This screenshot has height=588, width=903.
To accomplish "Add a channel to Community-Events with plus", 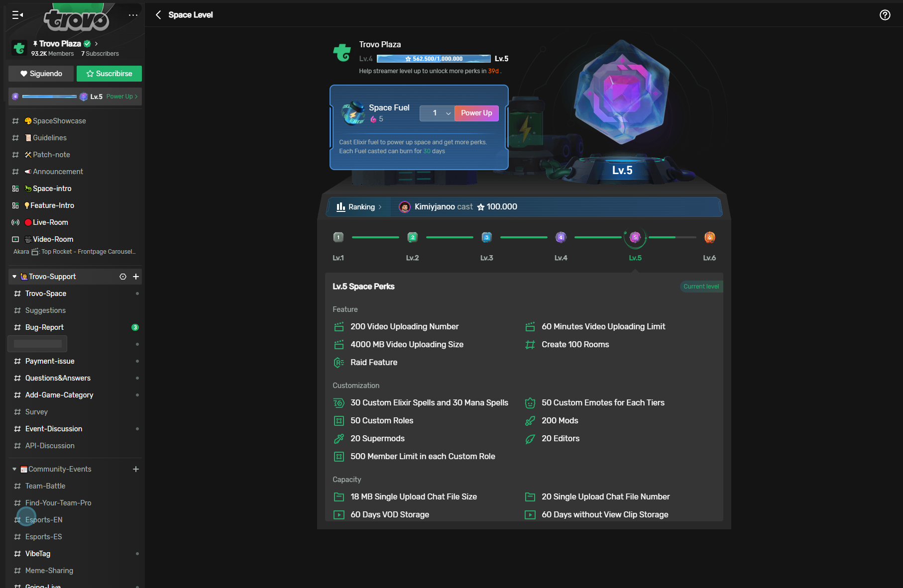I will [136, 469].
